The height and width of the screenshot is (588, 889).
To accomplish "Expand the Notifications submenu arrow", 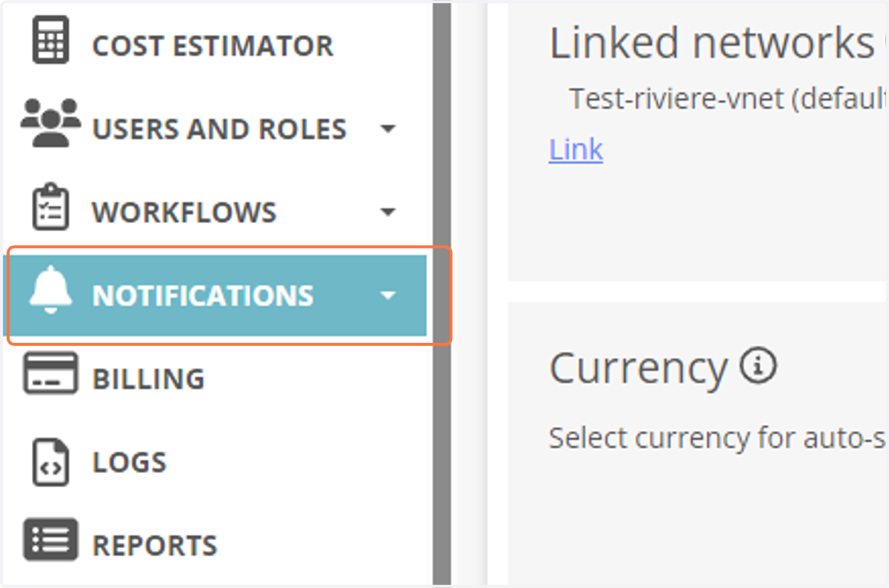I will tap(387, 295).
